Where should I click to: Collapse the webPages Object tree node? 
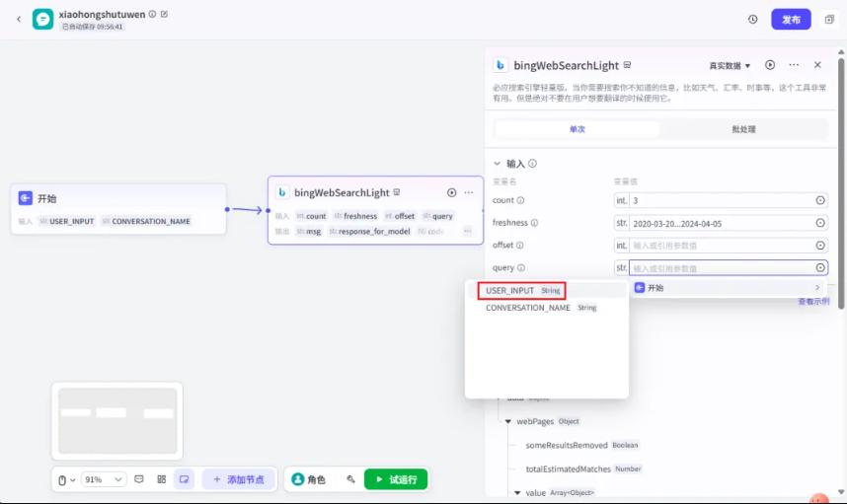click(507, 421)
